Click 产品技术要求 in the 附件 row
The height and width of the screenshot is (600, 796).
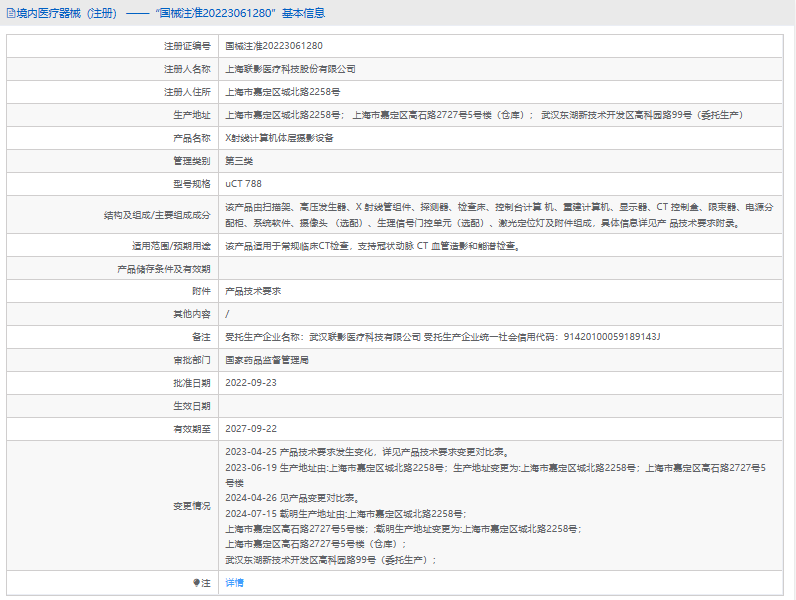coord(253,291)
